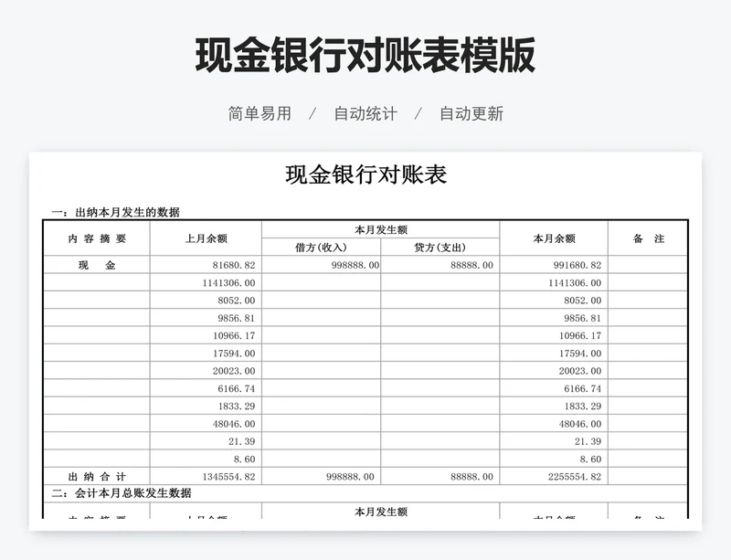Click 上月余额 cell 1141306.00
Screen dimensions: 731x560
[x=207, y=282]
